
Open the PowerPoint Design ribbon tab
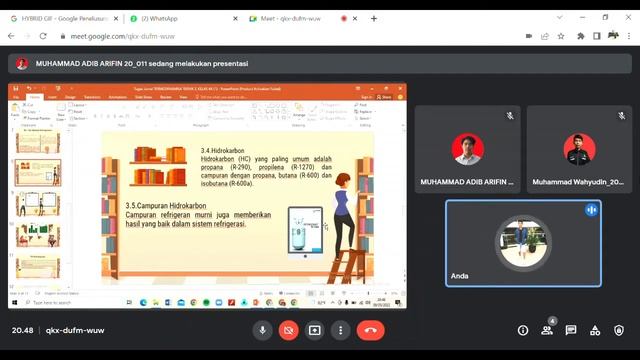[x=70, y=97]
